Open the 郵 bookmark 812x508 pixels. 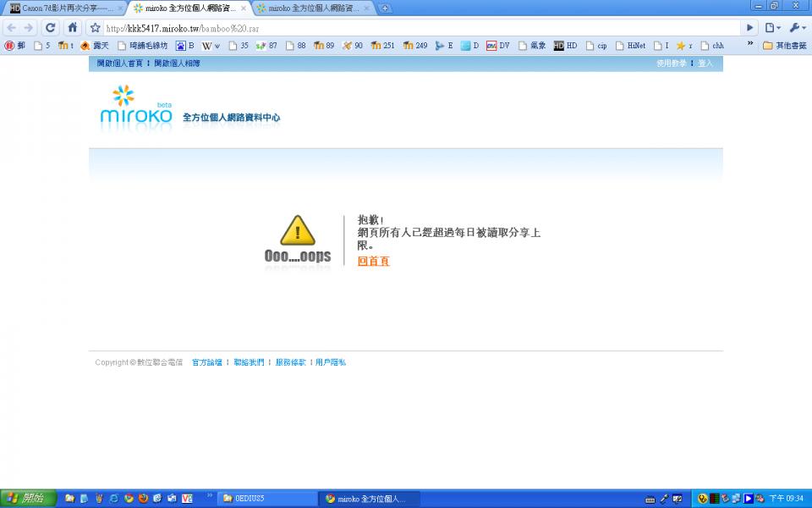[x=15, y=46]
